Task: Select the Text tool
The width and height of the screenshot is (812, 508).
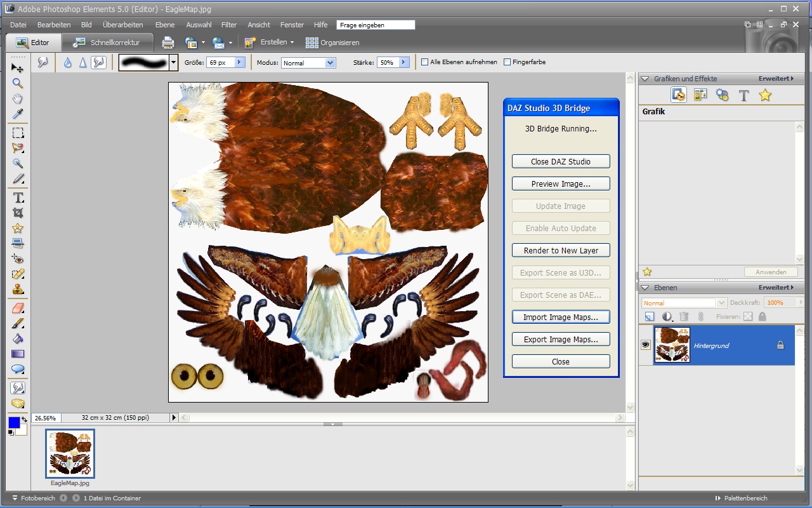Action: click(x=18, y=197)
